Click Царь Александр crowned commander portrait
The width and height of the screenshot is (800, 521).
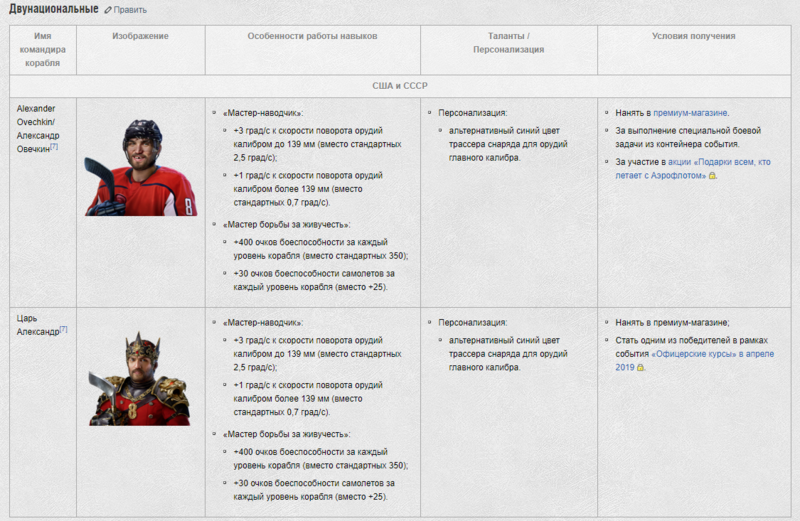pos(140,379)
